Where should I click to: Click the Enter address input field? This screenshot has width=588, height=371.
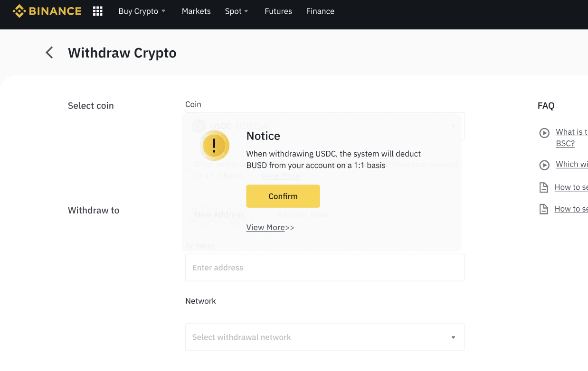click(x=325, y=268)
